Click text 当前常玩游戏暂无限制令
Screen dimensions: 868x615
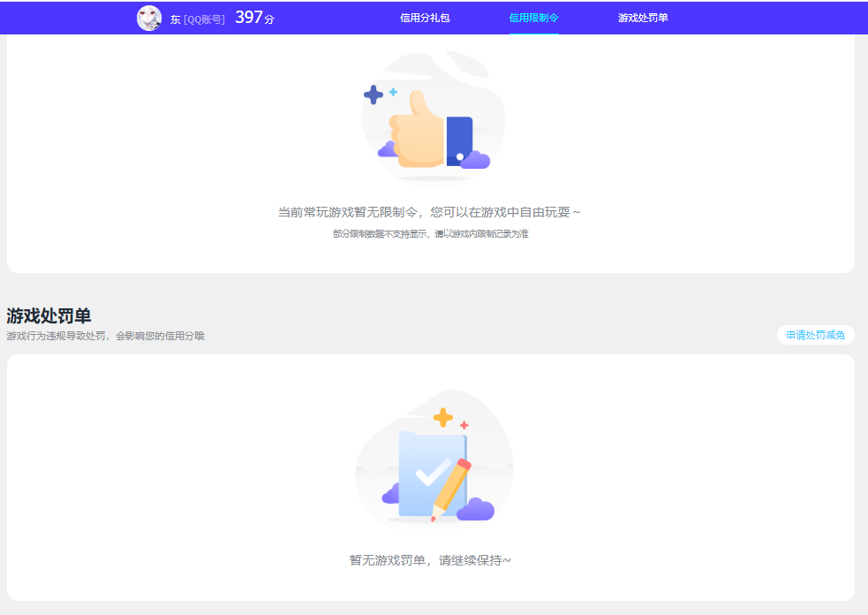(x=348, y=212)
